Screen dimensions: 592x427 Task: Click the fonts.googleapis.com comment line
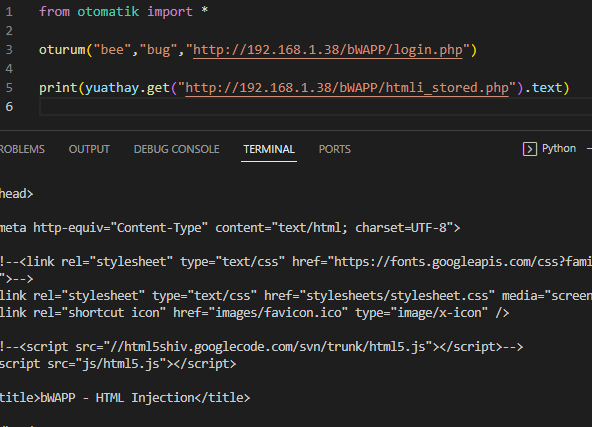tap(296, 262)
